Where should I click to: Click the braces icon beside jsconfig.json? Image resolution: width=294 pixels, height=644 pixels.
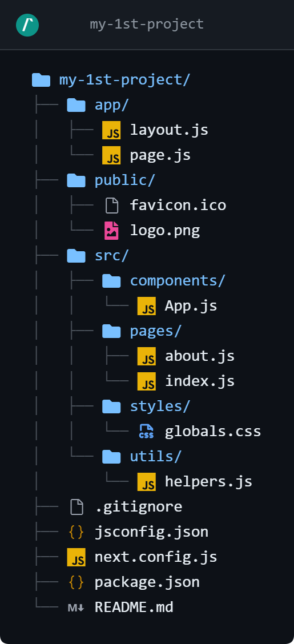(x=76, y=532)
